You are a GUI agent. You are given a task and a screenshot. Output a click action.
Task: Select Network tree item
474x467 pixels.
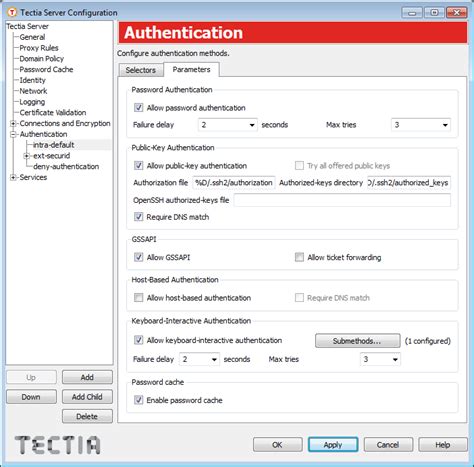(33, 91)
